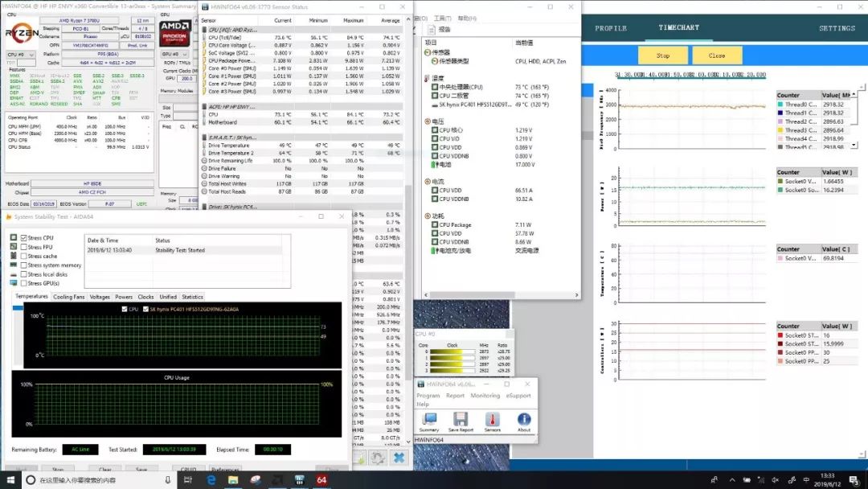Open the HWiNFO64 Summary icon
This screenshot has height=489, width=868.
(x=429, y=420)
